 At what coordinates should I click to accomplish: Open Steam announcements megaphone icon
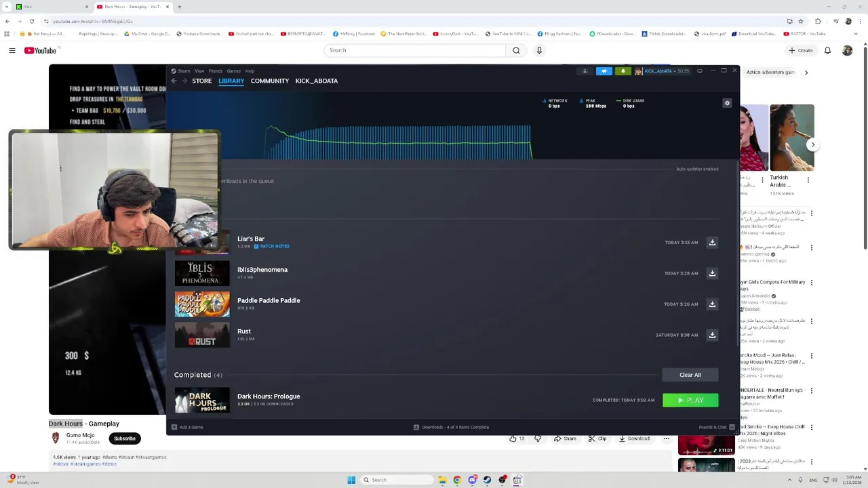tap(604, 71)
